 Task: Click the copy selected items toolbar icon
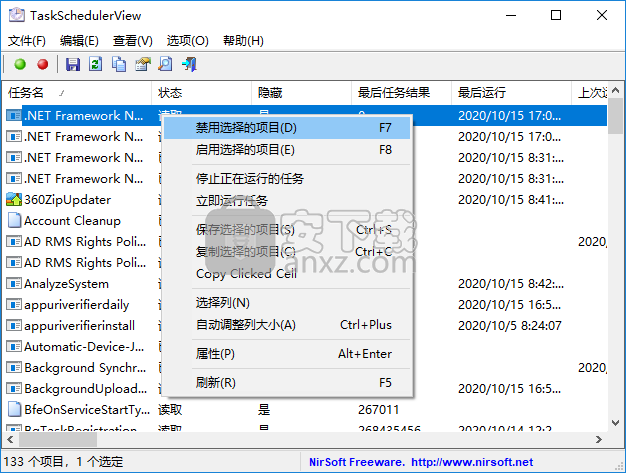pyautogui.click(x=119, y=64)
